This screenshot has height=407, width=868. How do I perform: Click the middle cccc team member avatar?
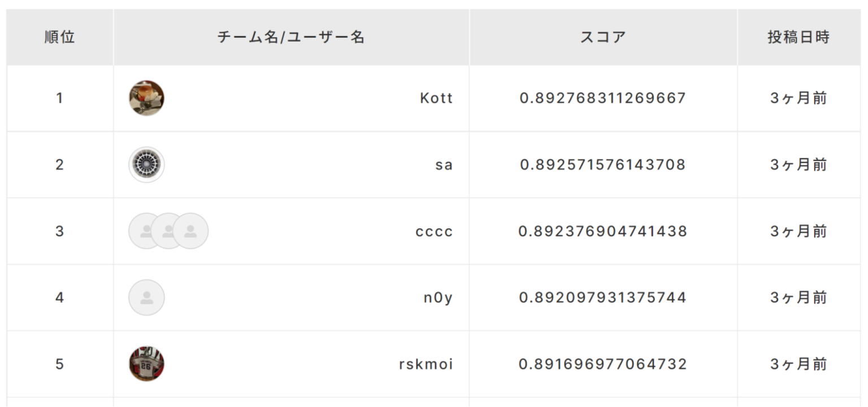click(x=168, y=231)
